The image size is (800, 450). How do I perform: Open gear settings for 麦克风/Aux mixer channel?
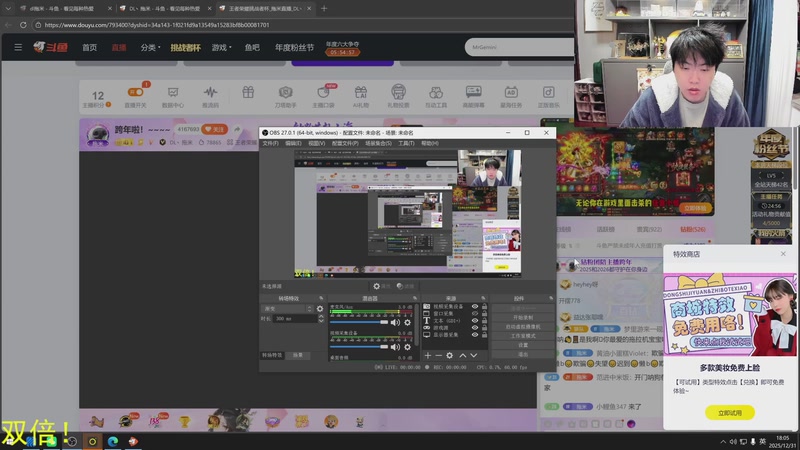point(407,322)
